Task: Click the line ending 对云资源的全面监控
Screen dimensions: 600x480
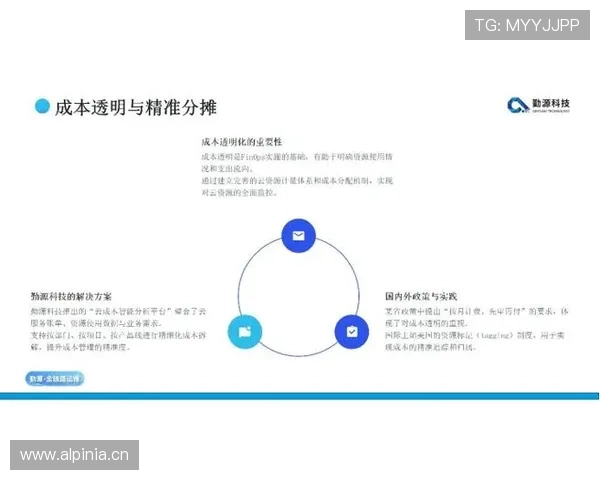Action: (x=239, y=193)
